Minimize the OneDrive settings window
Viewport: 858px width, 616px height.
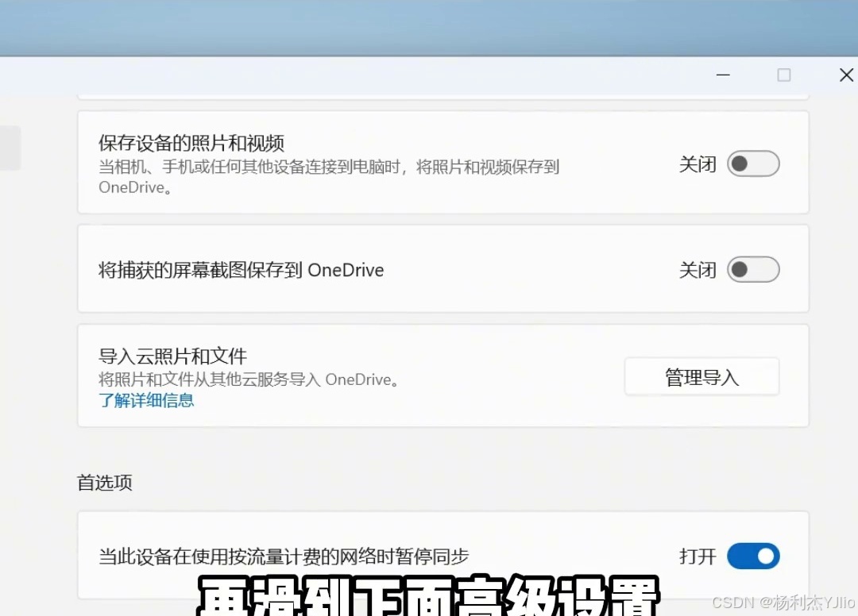point(723,75)
